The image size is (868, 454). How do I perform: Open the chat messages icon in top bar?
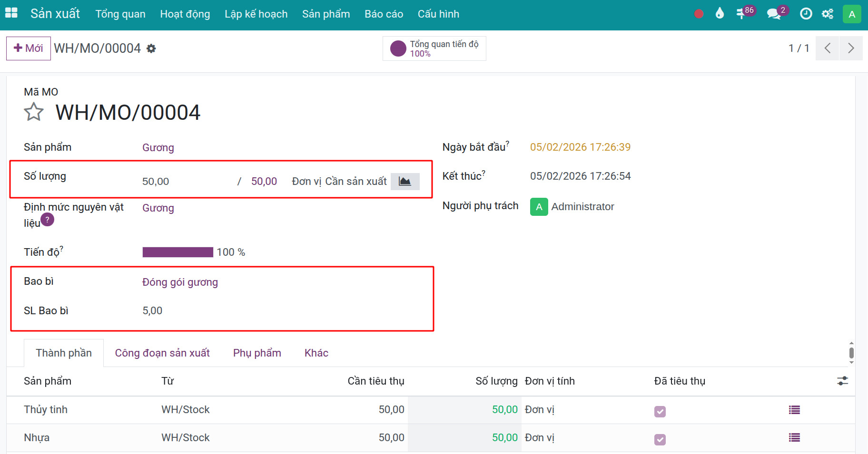point(775,14)
